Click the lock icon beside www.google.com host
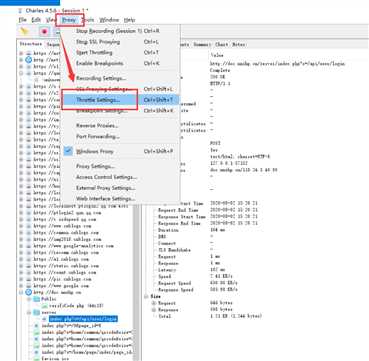The height and width of the screenshot is (361, 369). (29, 286)
